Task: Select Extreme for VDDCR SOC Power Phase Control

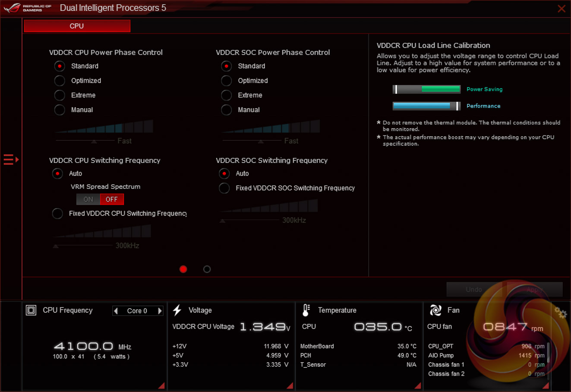Action: coord(226,95)
